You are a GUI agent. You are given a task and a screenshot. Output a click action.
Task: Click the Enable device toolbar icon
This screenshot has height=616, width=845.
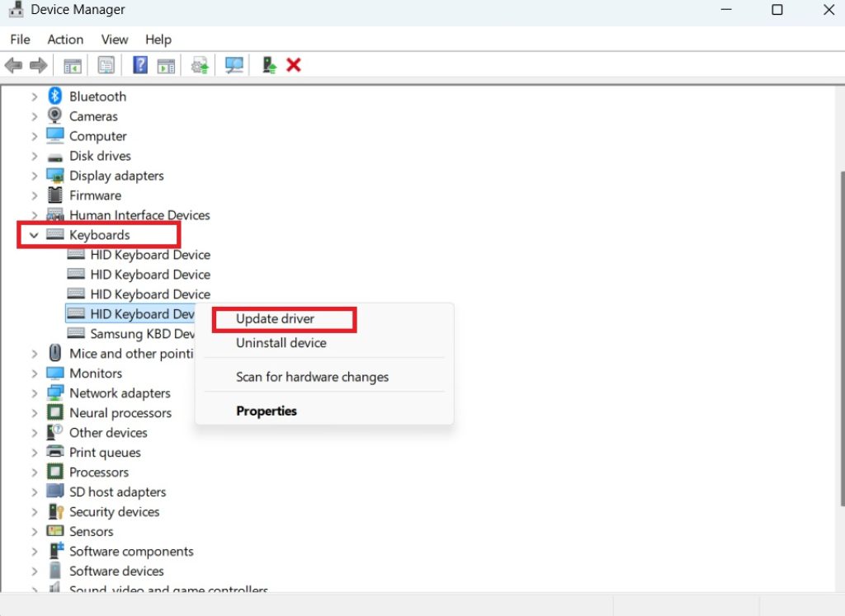point(269,65)
